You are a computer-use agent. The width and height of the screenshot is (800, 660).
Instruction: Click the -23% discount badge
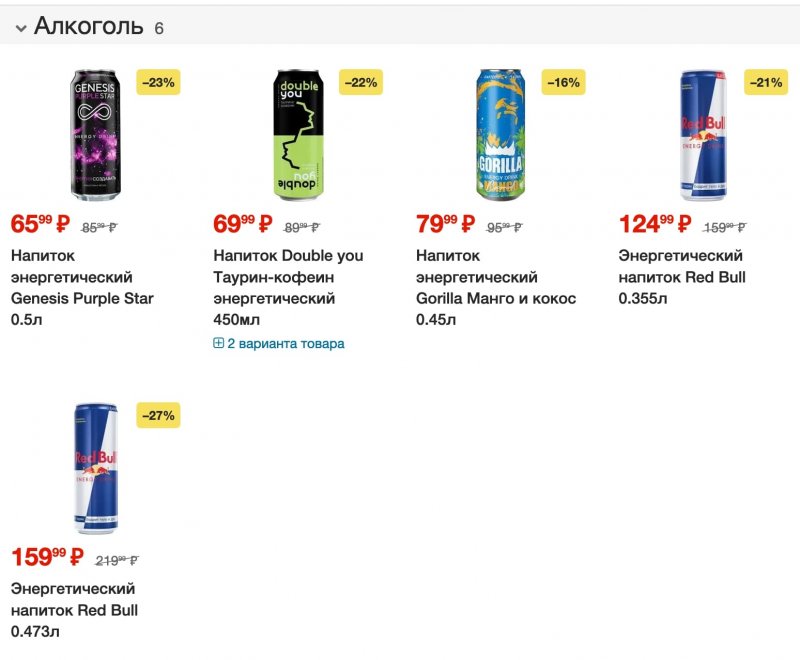point(158,82)
